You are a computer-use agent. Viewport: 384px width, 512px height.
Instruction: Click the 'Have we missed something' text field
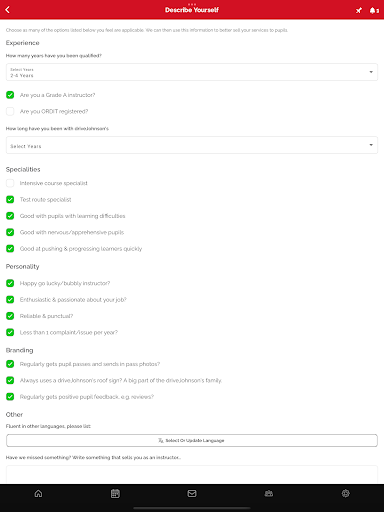[x=192, y=475]
